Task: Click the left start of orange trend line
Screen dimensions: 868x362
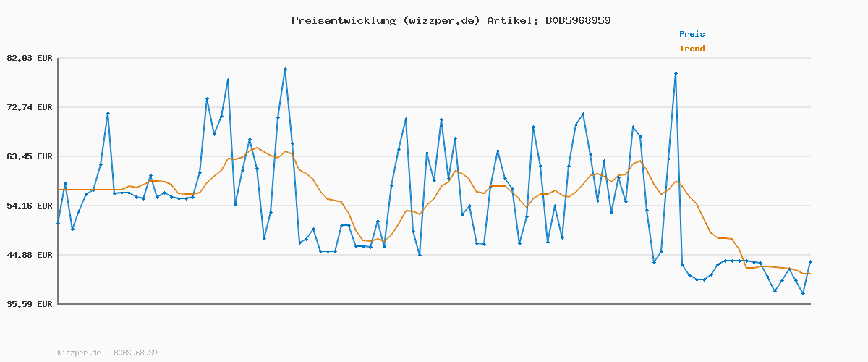Action: pos(58,190)
